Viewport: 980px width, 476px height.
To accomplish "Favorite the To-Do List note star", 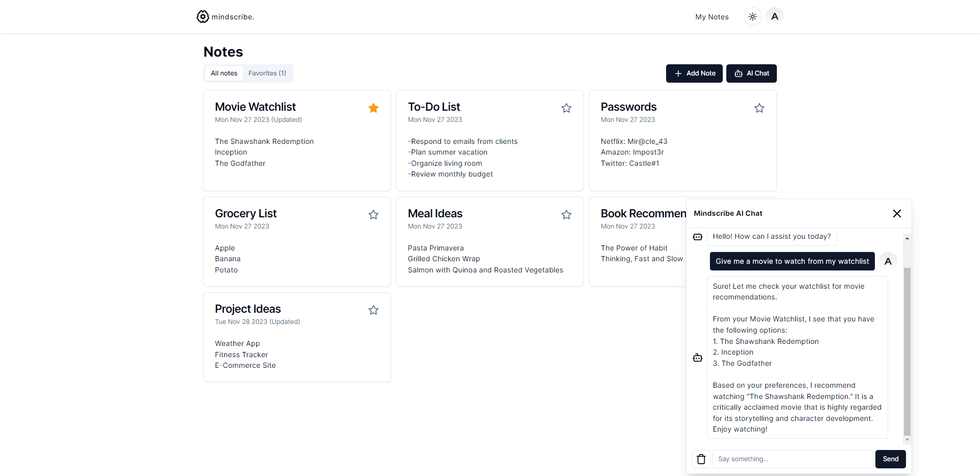I will (567, 108).
